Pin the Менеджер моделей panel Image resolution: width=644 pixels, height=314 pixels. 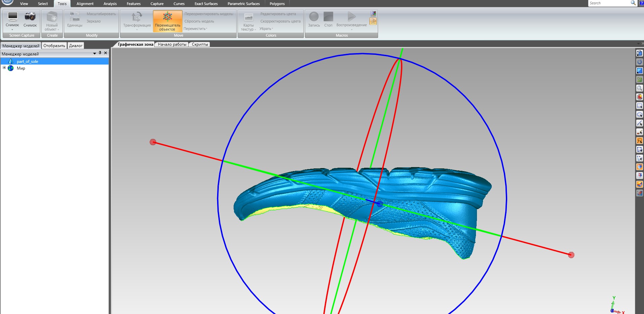100,53
